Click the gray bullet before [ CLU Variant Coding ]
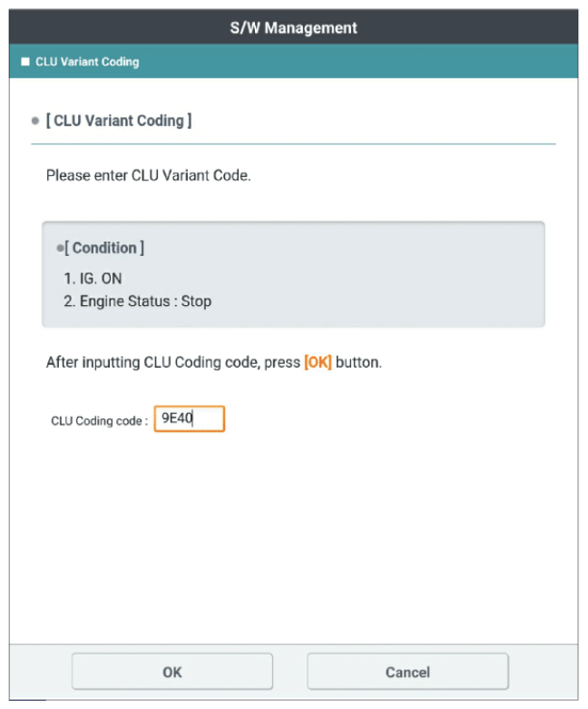Screen dimensions: 588x709 tap(35, 121)
